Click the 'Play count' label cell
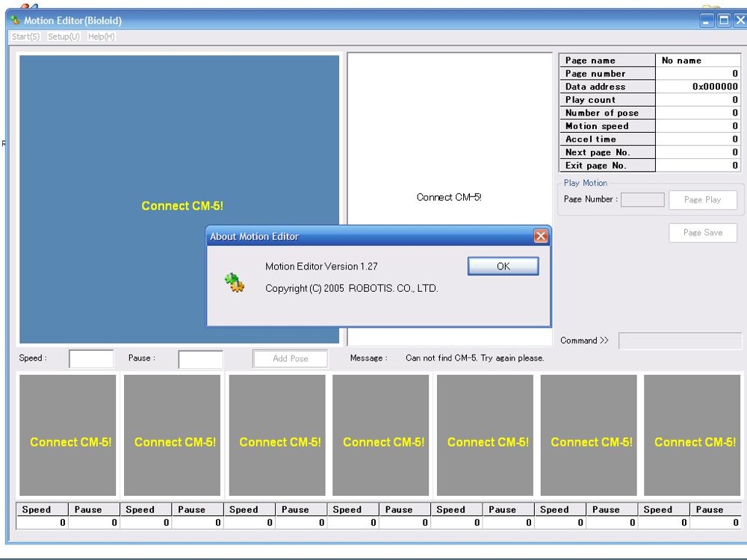This screenshot has height=560, width=747. pos(607,99)
